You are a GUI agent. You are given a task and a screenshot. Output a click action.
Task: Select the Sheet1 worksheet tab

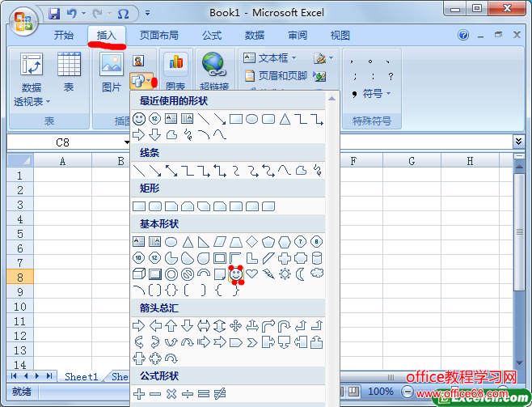[x=81, y=376]
